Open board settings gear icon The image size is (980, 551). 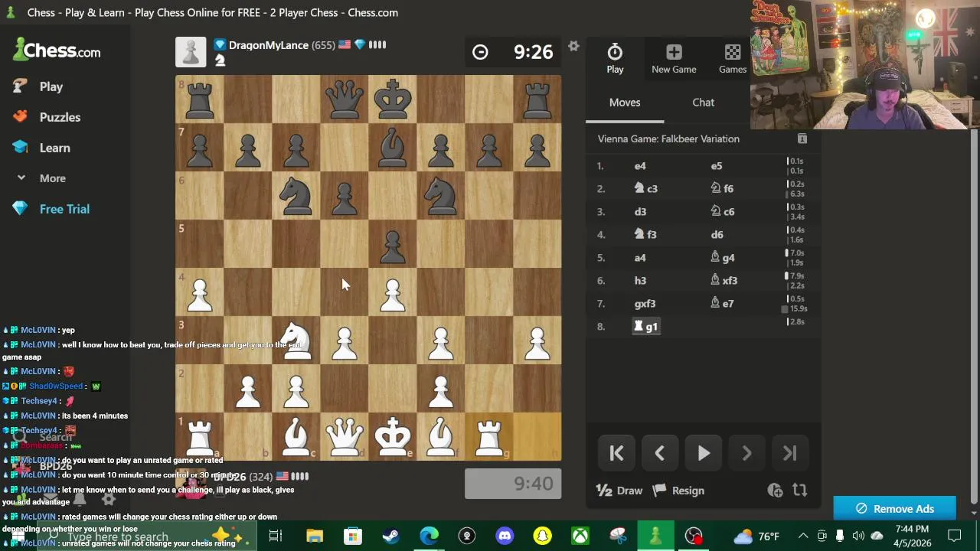coord(573,46)
